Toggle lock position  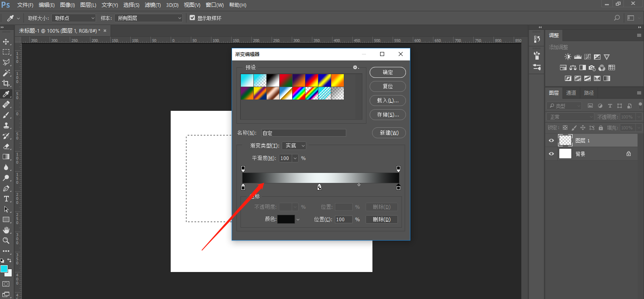(x=583, y=128)
